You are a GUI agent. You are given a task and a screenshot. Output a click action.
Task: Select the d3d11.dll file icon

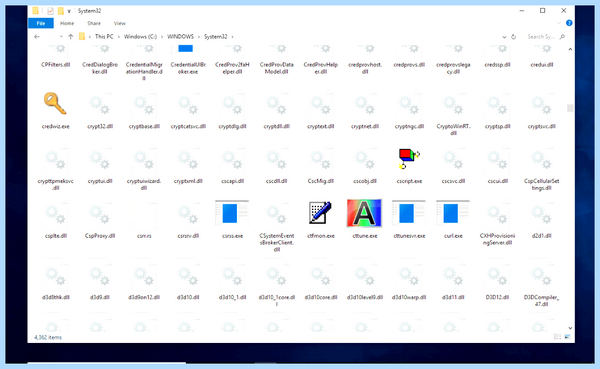(x=453, y=276)
